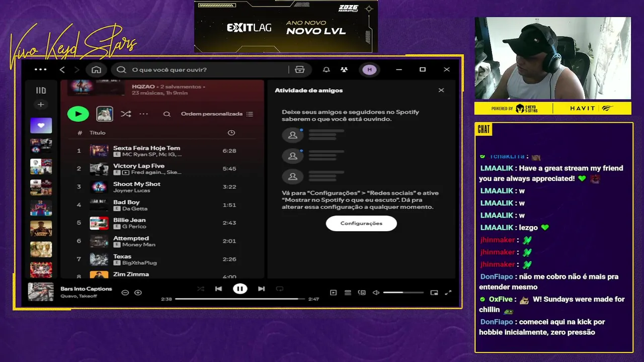Click the plus button to create a playlist

(41, 105)
